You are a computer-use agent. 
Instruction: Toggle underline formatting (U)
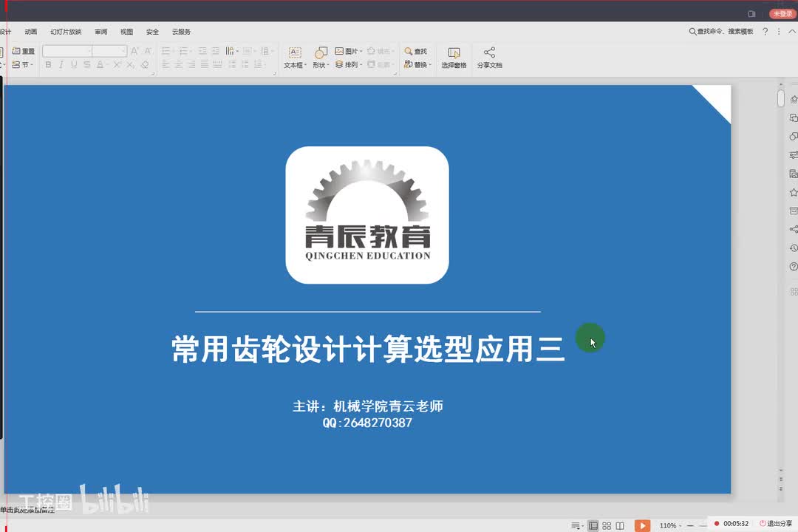[x=74, y=65]
